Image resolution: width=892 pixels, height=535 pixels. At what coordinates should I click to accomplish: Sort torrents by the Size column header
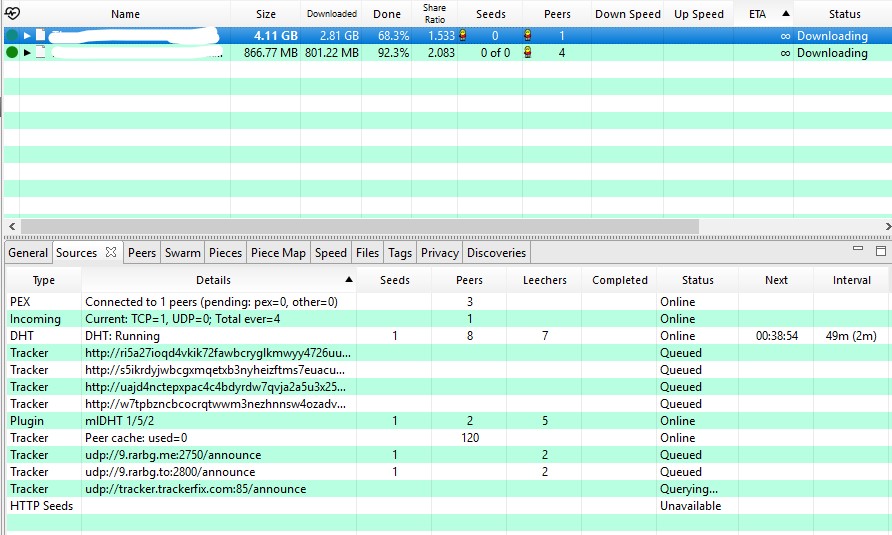pyautogui.click(x=266, y=14)
